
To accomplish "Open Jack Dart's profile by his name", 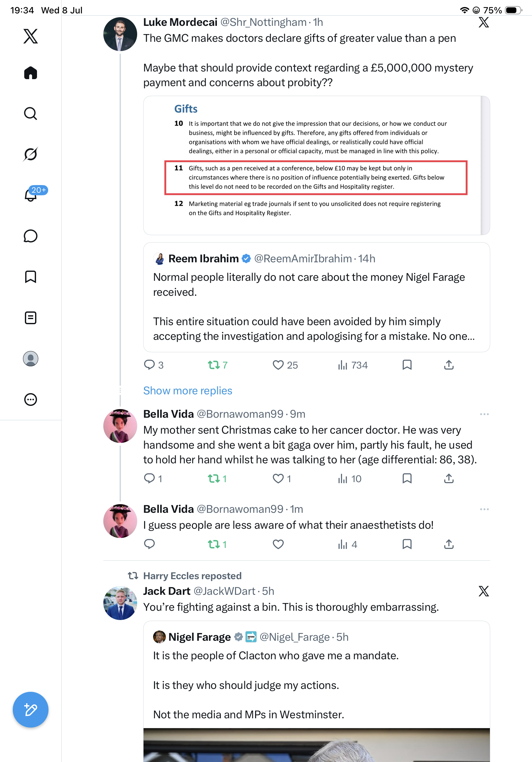I will click(167, 591).
